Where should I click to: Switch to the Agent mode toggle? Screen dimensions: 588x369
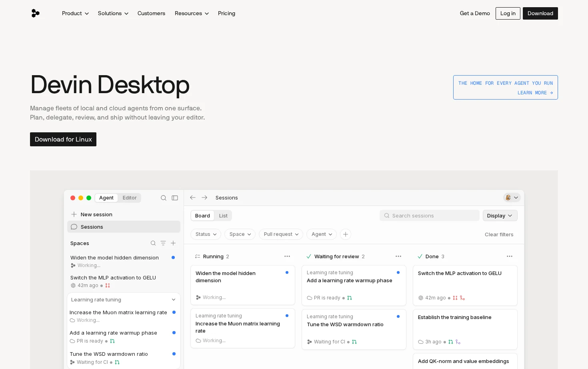pyautogui.click(x=106, y=198)
